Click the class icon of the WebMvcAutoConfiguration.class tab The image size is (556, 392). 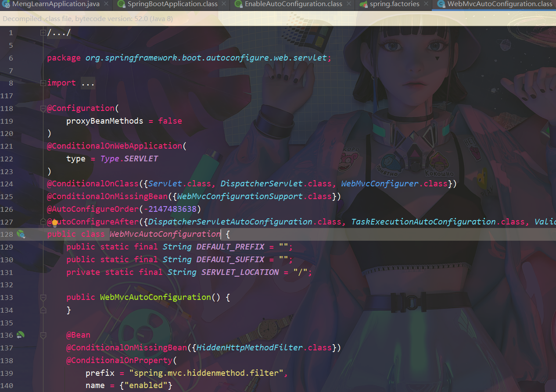[441, 4]
